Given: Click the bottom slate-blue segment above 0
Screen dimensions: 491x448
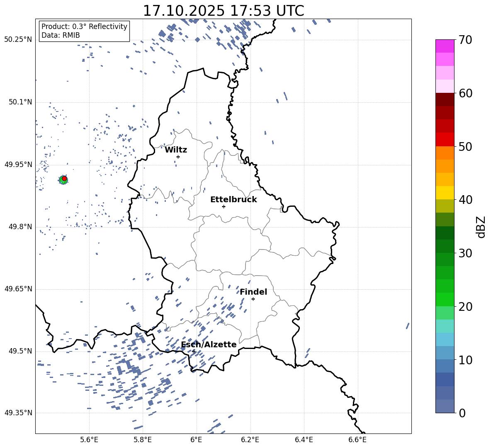Looking at the screenshot, I should (x=445, y=406).
